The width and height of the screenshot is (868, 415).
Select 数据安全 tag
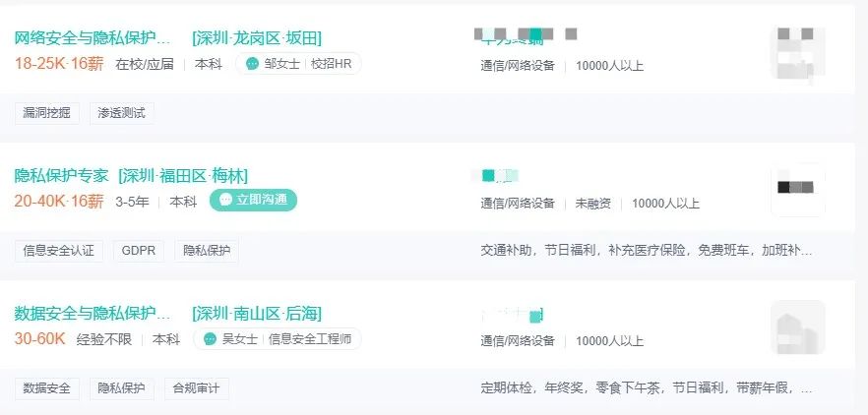(x=47, y=388)
